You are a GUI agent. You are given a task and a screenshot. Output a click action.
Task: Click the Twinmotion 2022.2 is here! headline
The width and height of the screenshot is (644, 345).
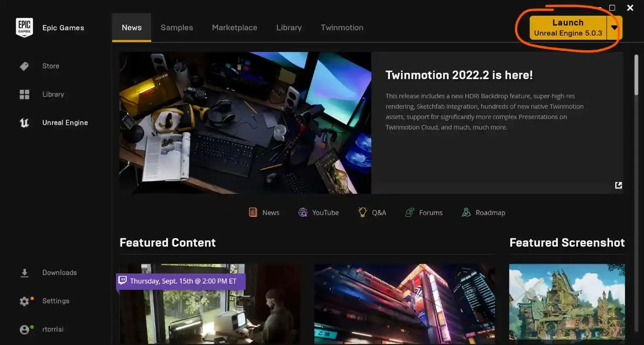click(x=459, y=75)
